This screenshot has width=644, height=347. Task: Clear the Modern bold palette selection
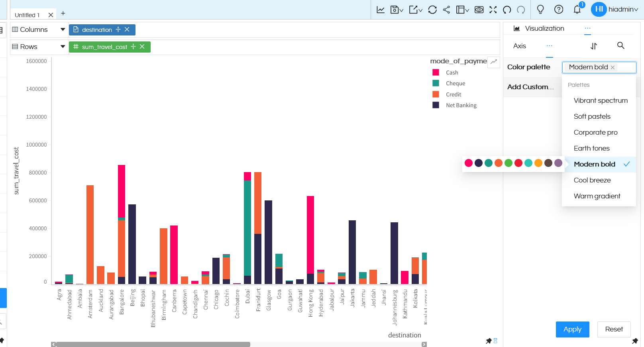[x=613, y=67]
